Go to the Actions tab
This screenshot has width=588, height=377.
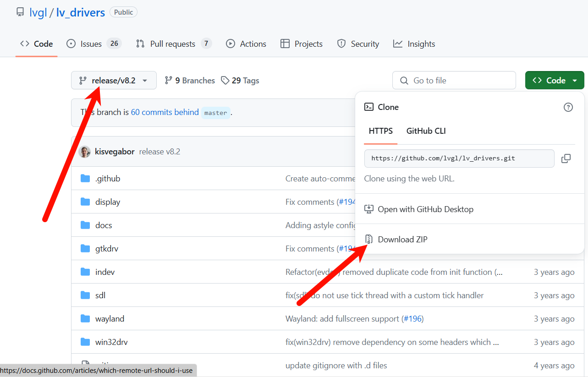coord(246,44)
